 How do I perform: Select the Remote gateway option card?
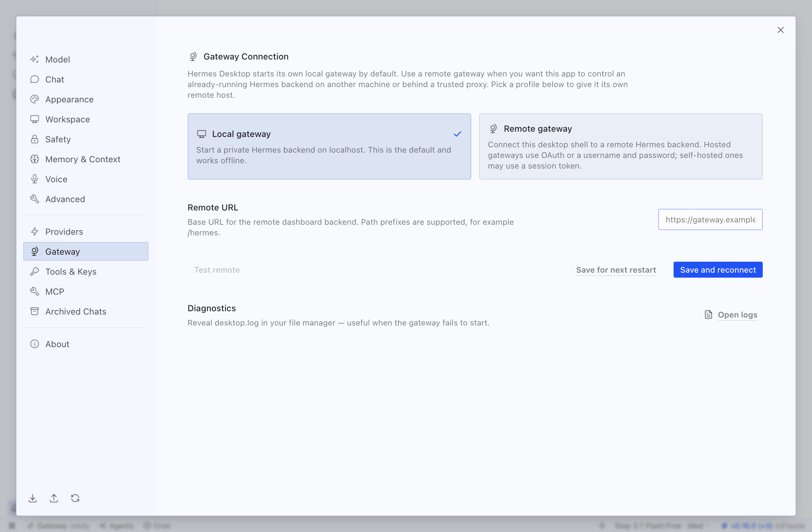click(621, 147)
